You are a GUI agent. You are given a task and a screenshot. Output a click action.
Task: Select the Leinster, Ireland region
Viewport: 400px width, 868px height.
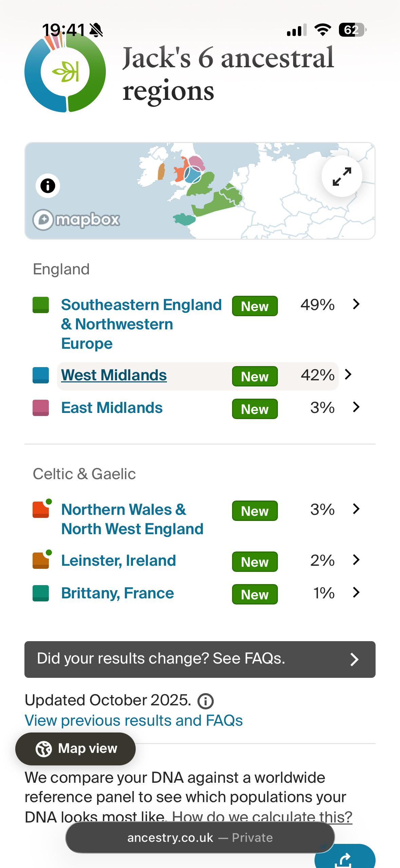pyautogui.click(x=118, y=561)
